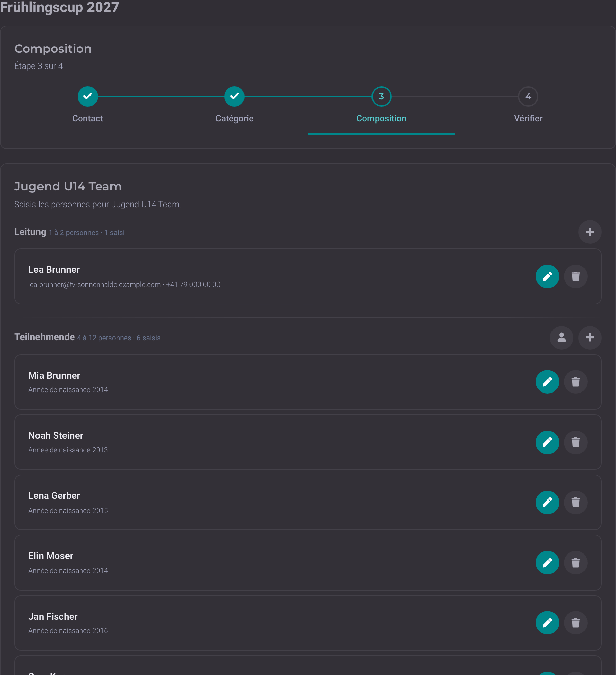The height and width of the screenshot is (675, 616).
Task: Delete Jan Fischer with trash icon
Action: [x=575, y=623]
